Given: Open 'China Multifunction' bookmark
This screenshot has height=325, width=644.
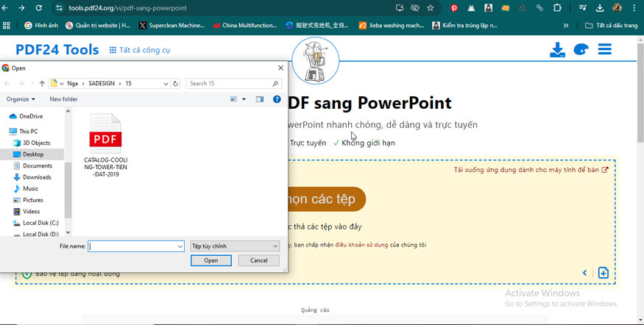Looking at the screenshot, I should pyautogui.click(x=245, y=26).
